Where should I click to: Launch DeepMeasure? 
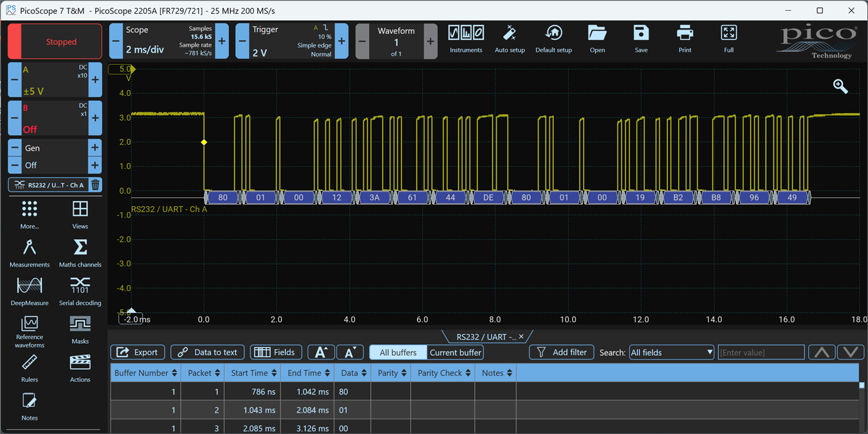[30, 292]
